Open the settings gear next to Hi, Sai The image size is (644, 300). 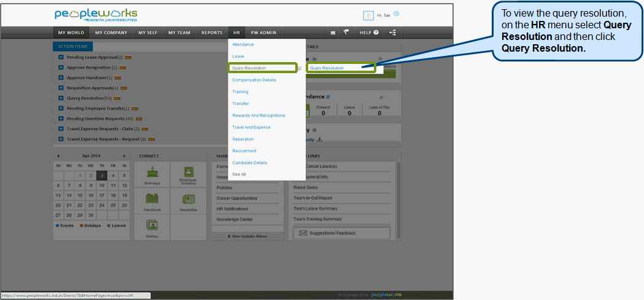(x=396, y=14)
